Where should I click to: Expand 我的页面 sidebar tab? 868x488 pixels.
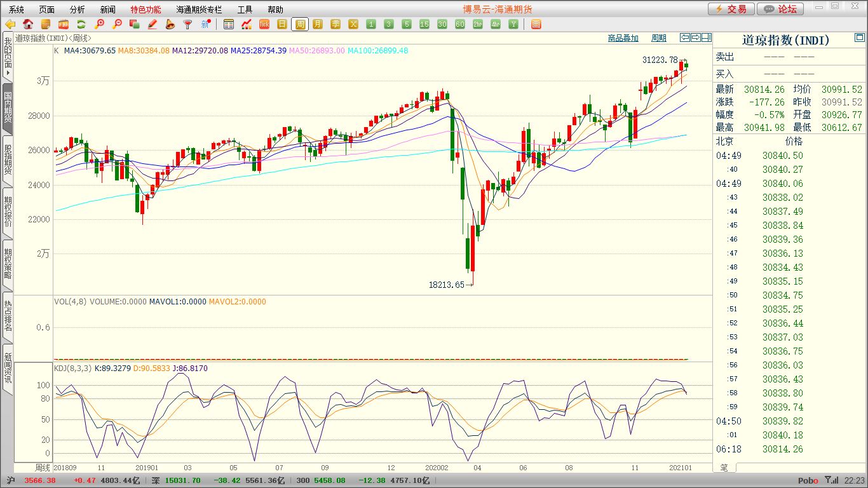(x=8, y=56)
